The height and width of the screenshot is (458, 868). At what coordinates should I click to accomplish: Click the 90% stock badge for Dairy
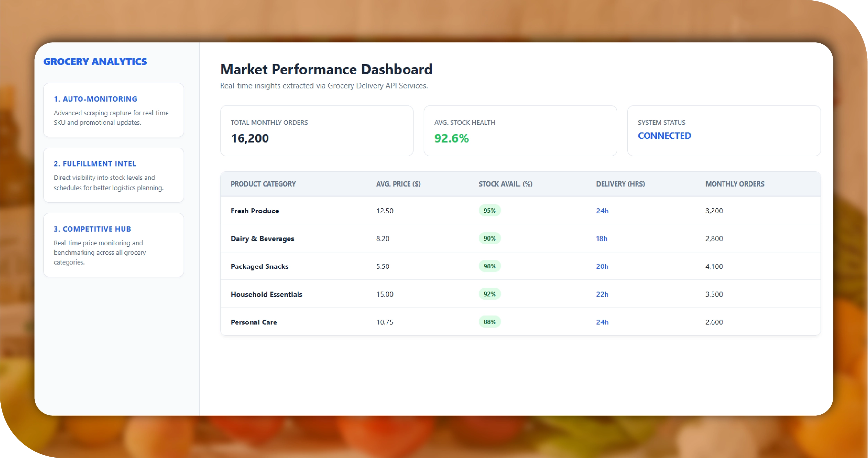(489, 239)
